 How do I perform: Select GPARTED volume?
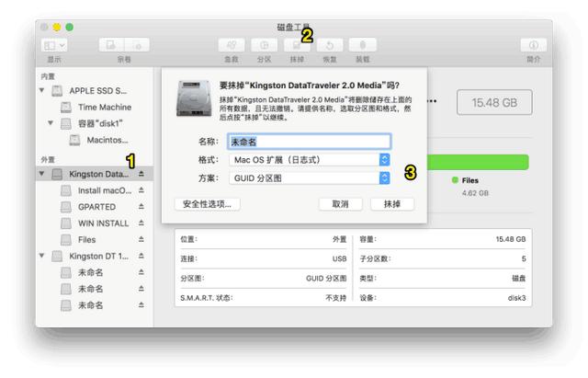click(x=94, y=207)
